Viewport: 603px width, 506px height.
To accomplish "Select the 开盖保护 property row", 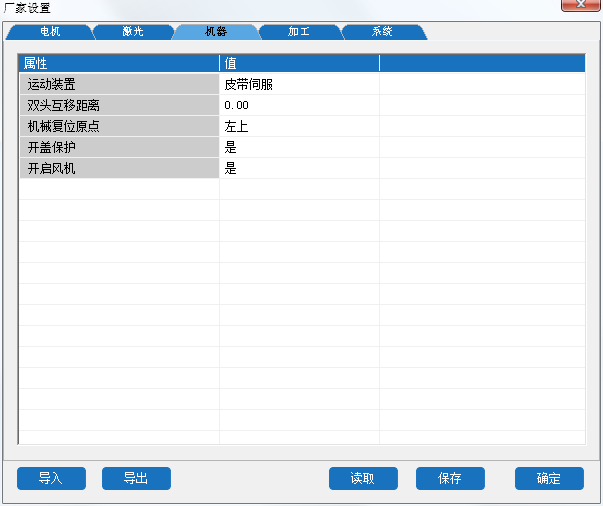I will (x=118, y=148).
